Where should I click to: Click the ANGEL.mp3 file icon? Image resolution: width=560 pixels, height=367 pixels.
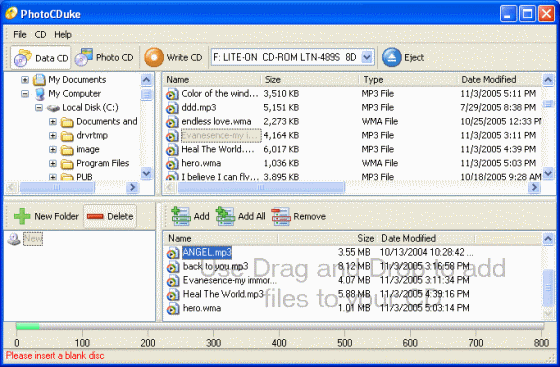coord(173,253)
